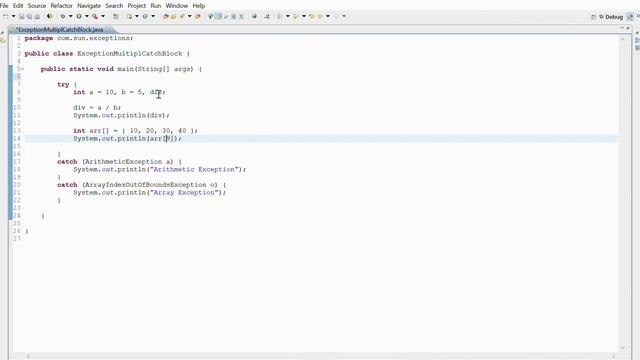Click the External Tools run icon
Viewport: 640px width, 360px height.
pos(95,16)
